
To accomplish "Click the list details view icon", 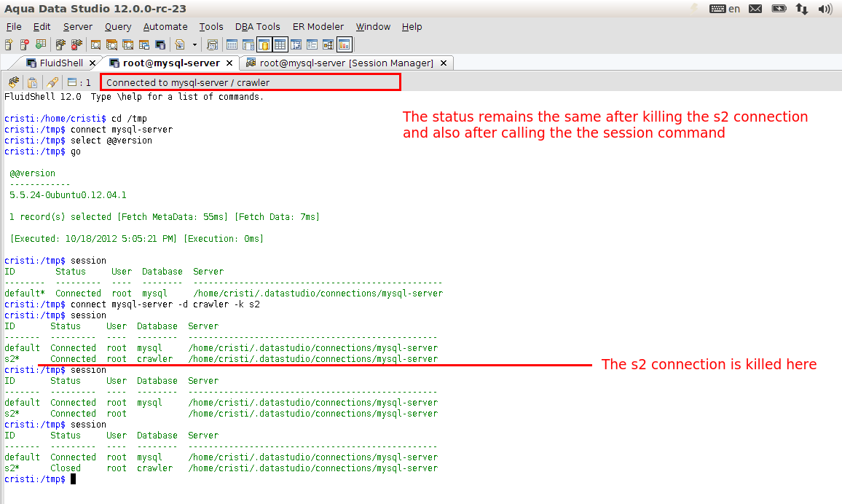I will [312, 44].
